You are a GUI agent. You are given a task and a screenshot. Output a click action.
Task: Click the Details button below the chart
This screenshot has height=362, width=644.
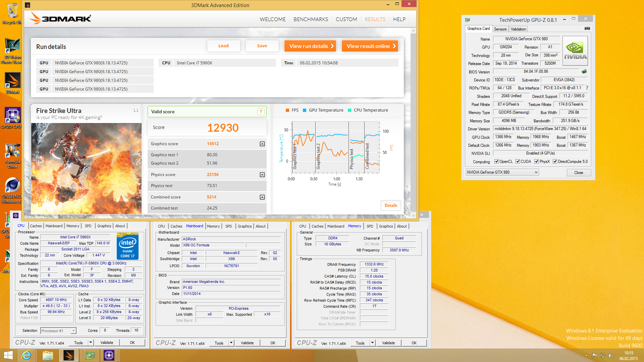(391, 205)
